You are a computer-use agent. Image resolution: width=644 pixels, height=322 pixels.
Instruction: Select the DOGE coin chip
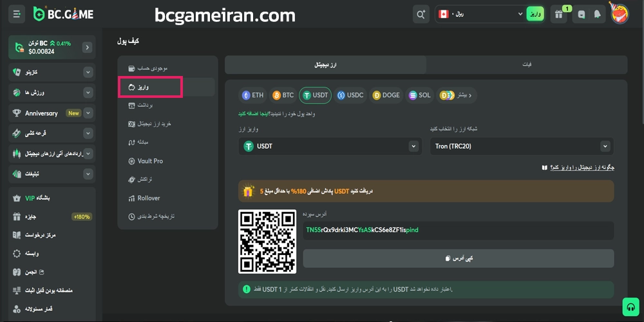click(x=386, y=95)
